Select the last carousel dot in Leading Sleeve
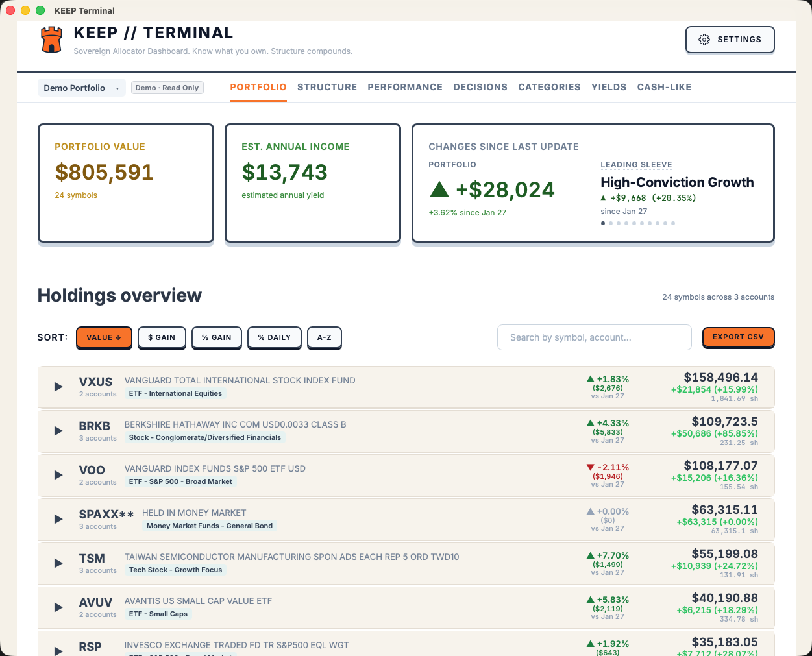This screenshot has width=812, height=656. [x=673, y=223]
